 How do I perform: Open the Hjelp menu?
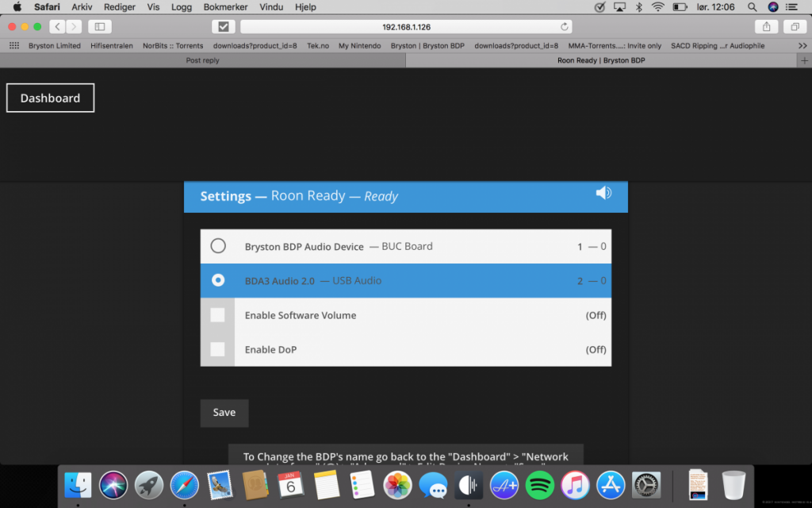pos(305,7)
